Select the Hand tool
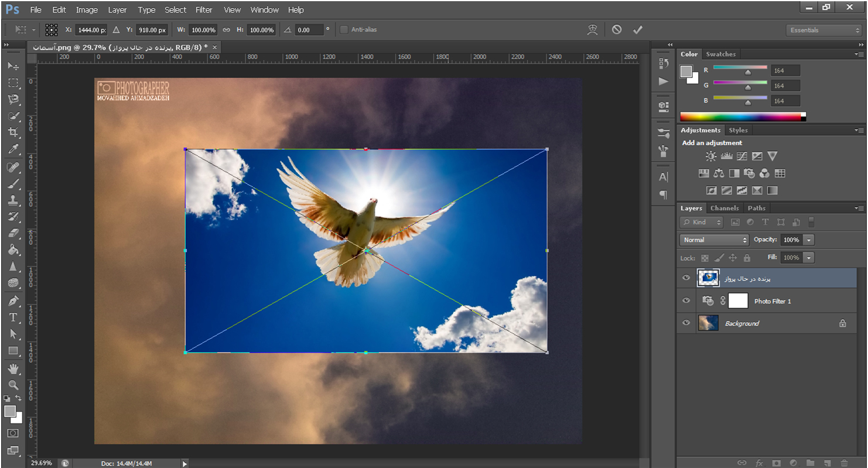This screenshot has height=468, width=868. pyautogui.click(x=13, y=369)
